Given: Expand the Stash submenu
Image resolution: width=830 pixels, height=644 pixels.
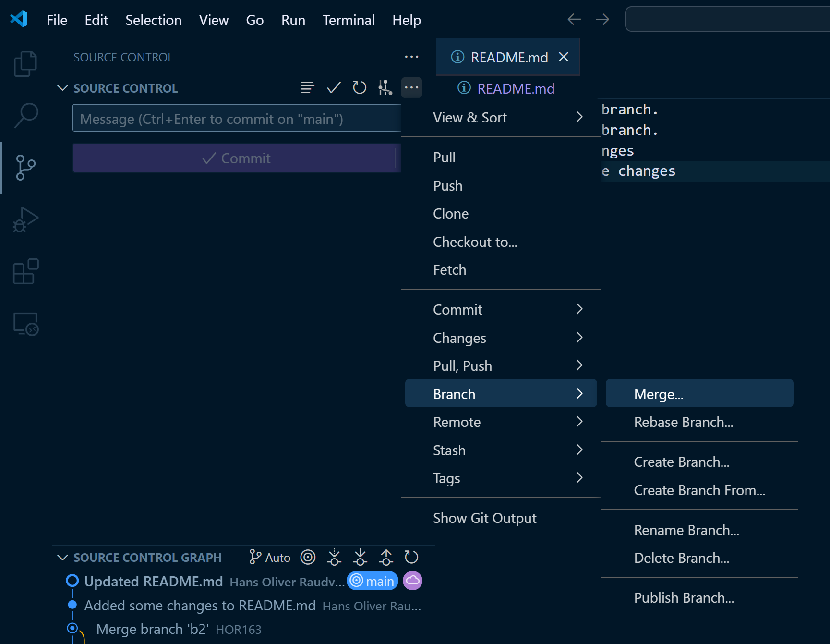Looking at the screenshot, I should pos(501,450).
